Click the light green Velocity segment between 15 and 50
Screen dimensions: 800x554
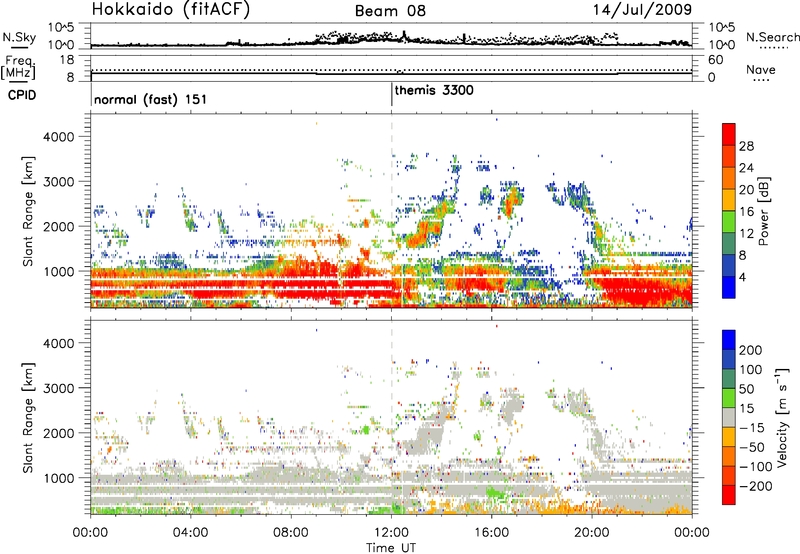point(729,398)
